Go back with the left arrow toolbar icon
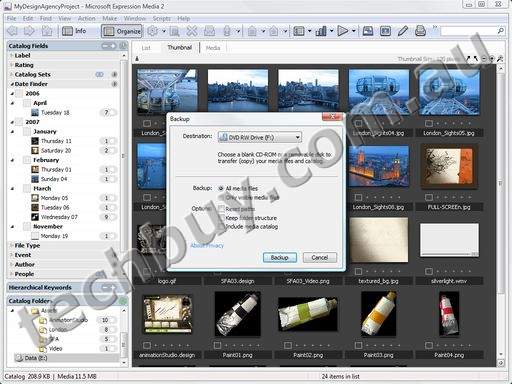Image resolution: width=512 pixels, height=384 pixels. pos(13,31)
